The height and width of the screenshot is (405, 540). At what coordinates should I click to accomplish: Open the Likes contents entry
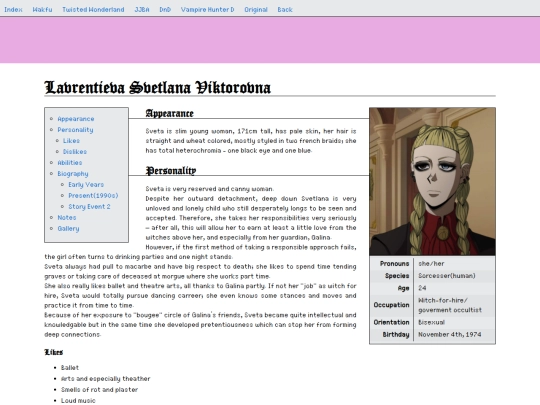[x=71, y=141]
